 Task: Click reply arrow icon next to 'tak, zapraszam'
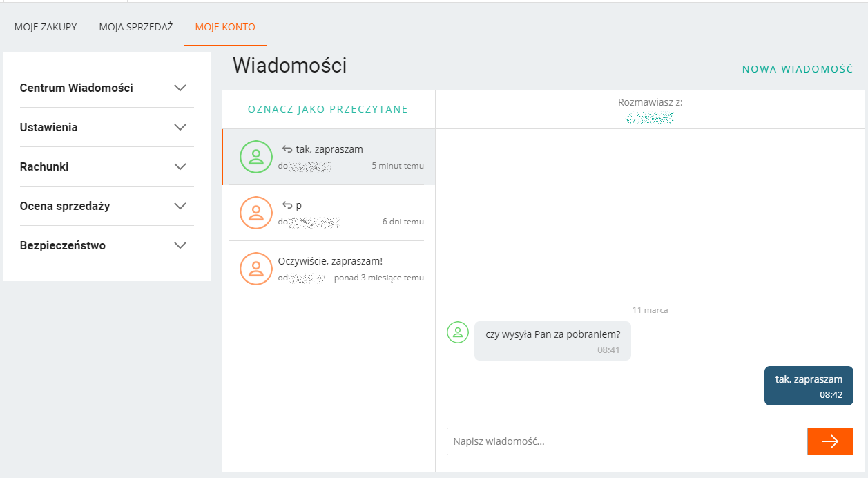(x=287, y=149)
